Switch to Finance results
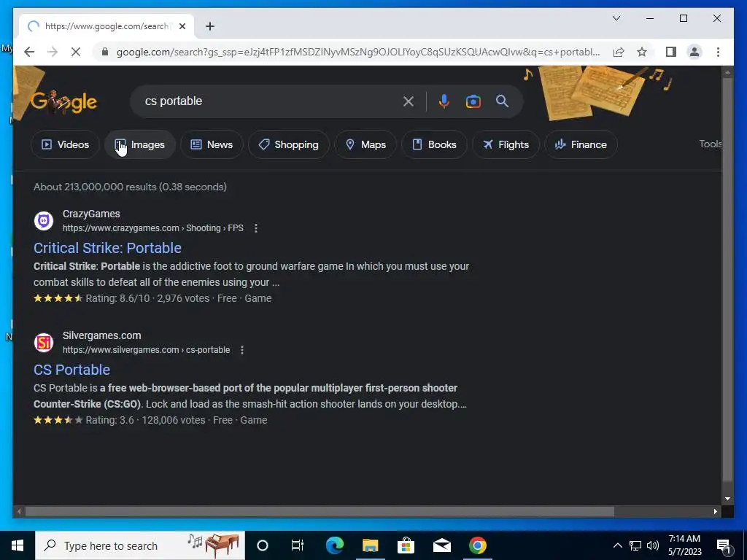The width and height of the screenshot is (747, 560). [581, 144]
